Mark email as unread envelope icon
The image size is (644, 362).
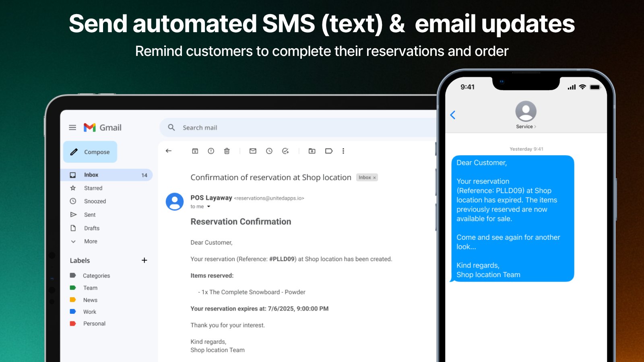click(x=253, y=151)
